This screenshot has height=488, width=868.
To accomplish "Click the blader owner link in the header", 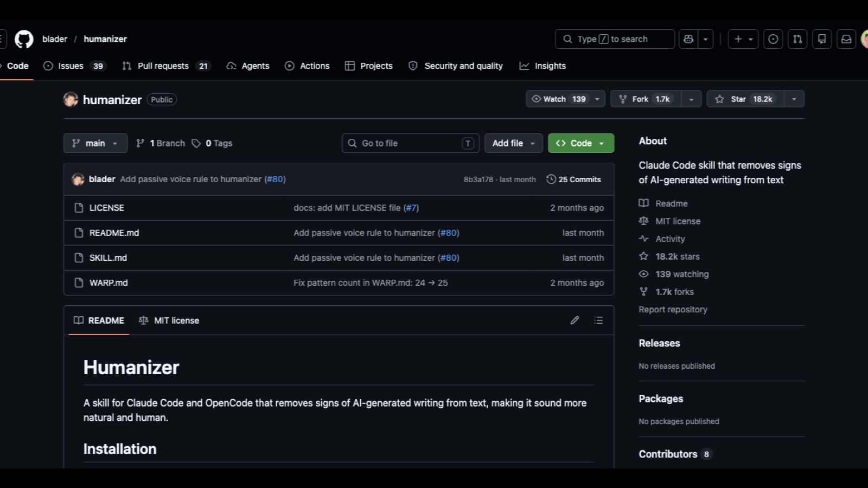I will click(x=55, y=39).
